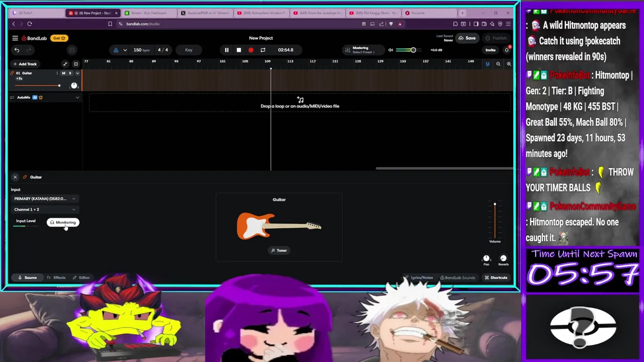Click the 02:54.8 time display

click(x=285, y=50)
